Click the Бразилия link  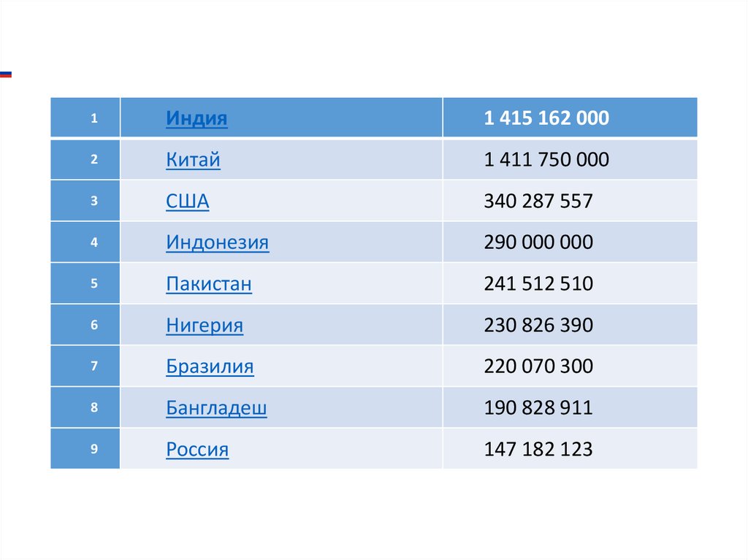point(210,367)
